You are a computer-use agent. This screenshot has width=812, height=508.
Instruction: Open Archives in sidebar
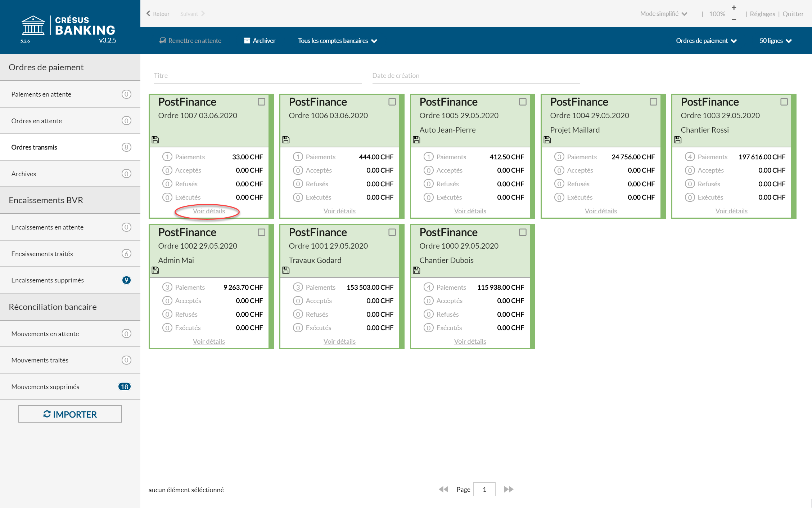[70, 174]
